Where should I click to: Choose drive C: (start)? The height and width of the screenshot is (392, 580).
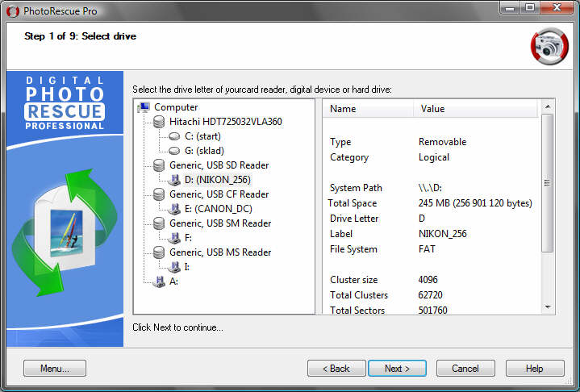(202, 136)
